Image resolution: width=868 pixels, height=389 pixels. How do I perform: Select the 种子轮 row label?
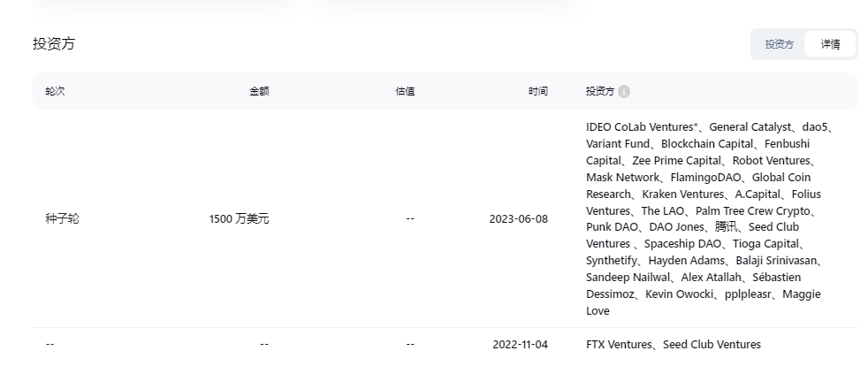click(x=62, y=219)
